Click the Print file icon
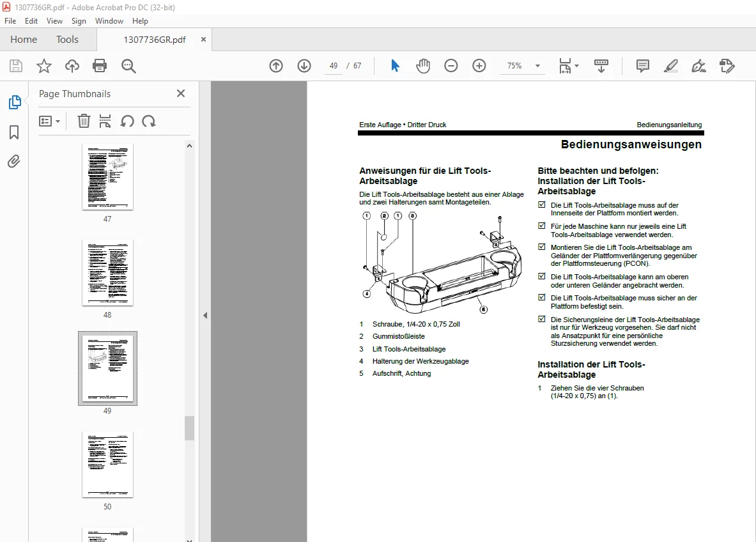Screen dimensions: 756x542 (100, 66)
